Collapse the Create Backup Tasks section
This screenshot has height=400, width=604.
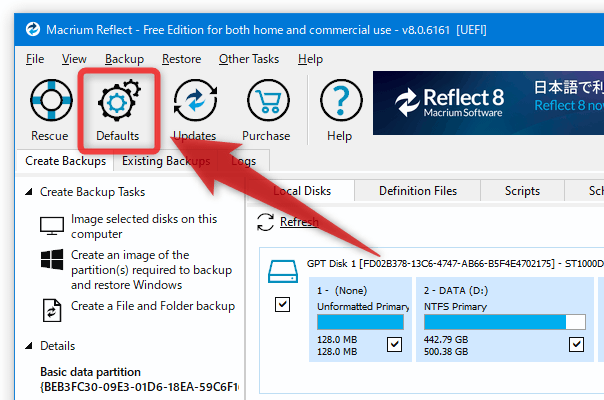29,192
